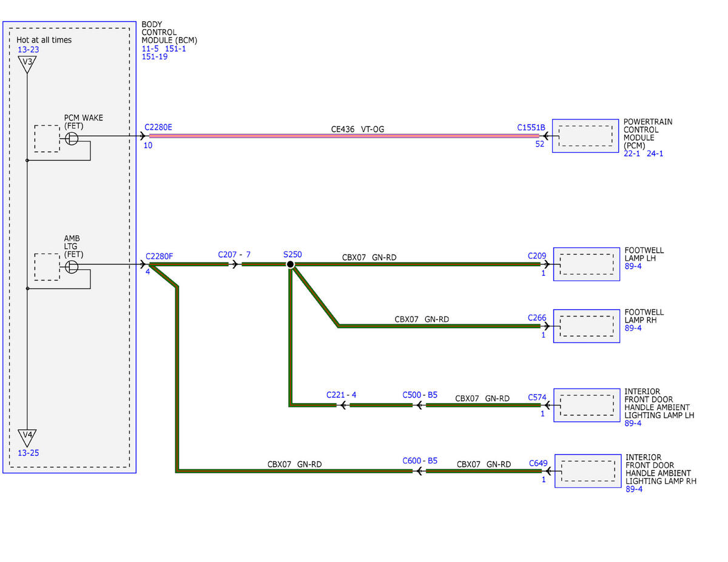Select the PCM WAKE FET transistor symbol
Viewport: 728px width, 562px height.
coord(72,138)
